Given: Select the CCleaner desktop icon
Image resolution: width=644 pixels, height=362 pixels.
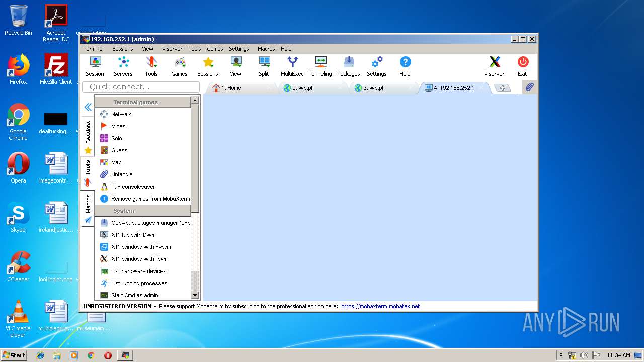Looking at the screenshot, I should pyautogui.click(x=18, y=266).
